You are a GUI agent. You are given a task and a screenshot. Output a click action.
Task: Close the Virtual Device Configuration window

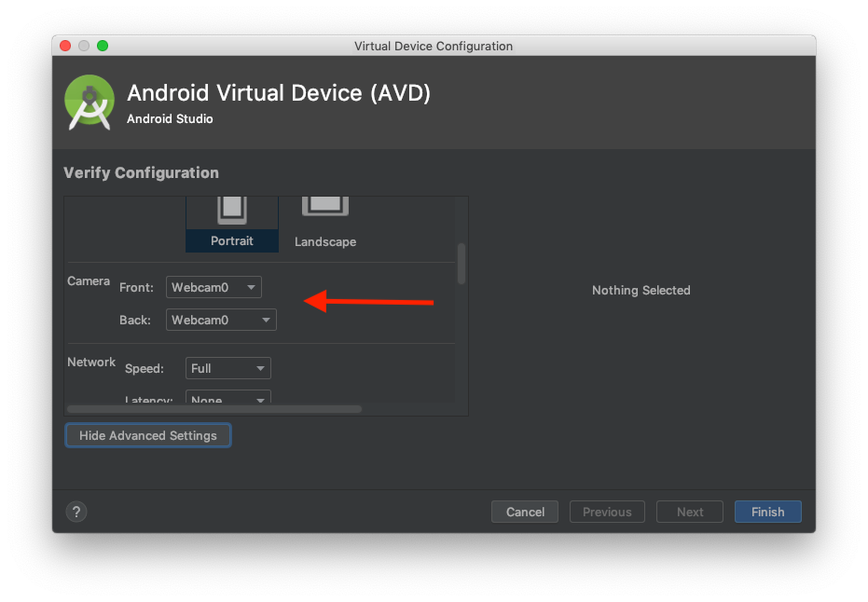click(x=65, y=46)
